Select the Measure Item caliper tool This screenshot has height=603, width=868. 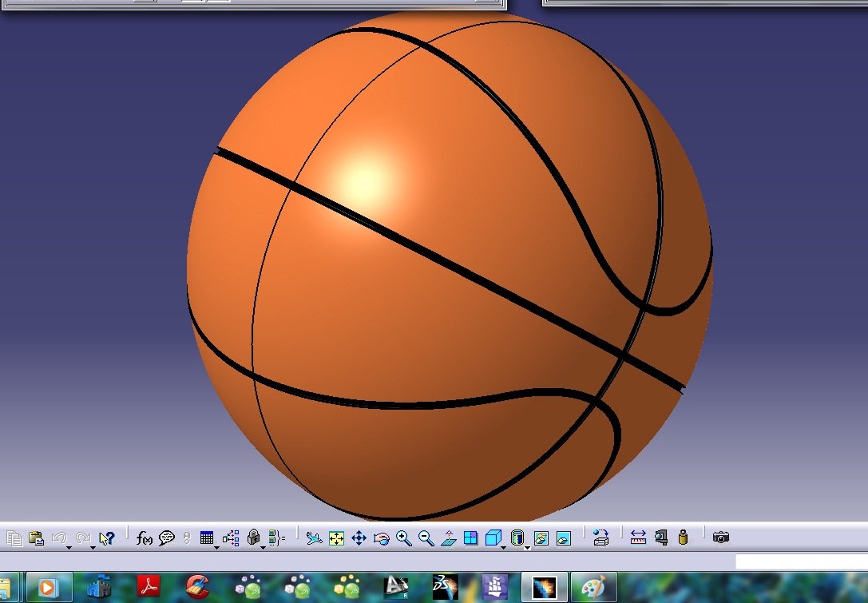pyautogui.click(x=661, y=538)
